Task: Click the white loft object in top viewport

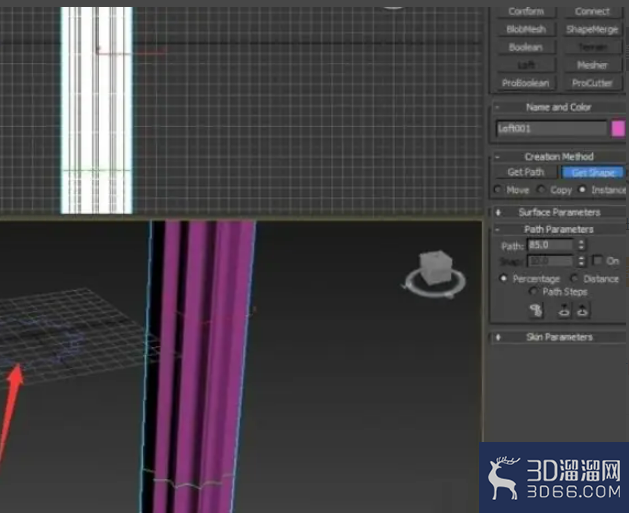Action: 96,110
